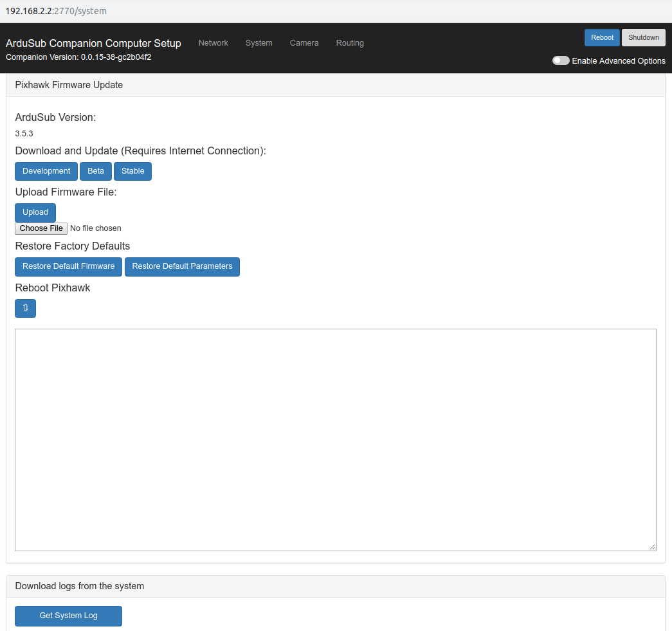Download Development firmware
The height and width of the screenshot is (631, 672).
point(46,171)
